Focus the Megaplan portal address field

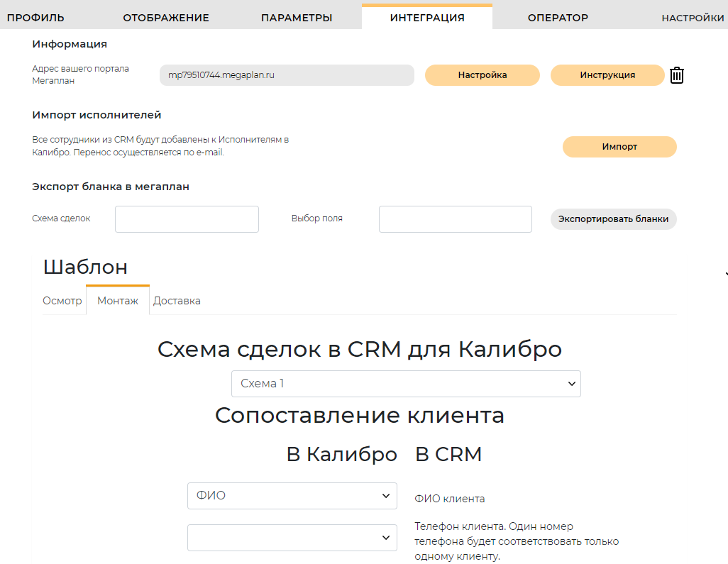click(x=287, y=75)
